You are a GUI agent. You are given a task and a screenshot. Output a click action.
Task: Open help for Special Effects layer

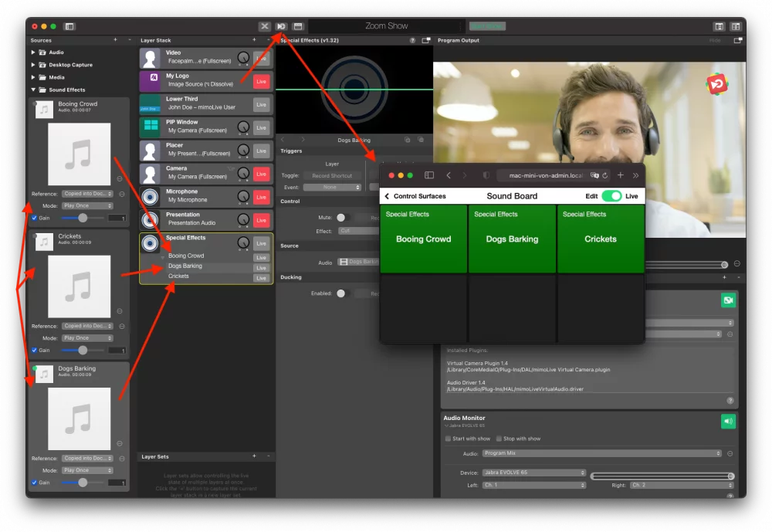tap(412, 40)
